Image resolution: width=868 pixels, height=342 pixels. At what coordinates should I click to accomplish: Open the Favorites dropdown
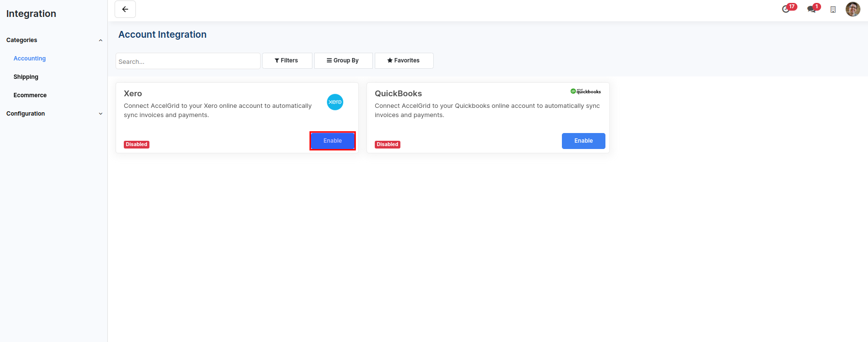coord(404,60)
